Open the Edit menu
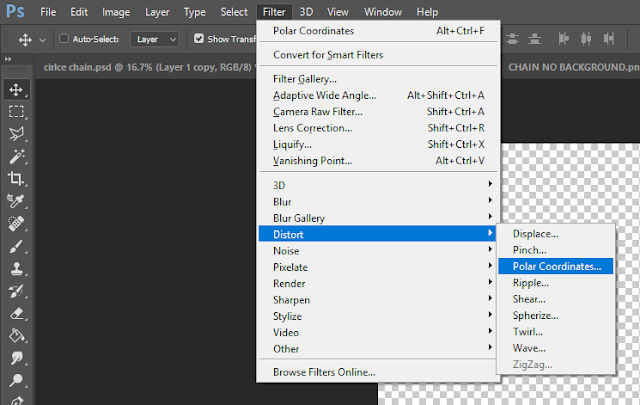The height and width of the screenshot is (405, 640). tap(79, 12)
